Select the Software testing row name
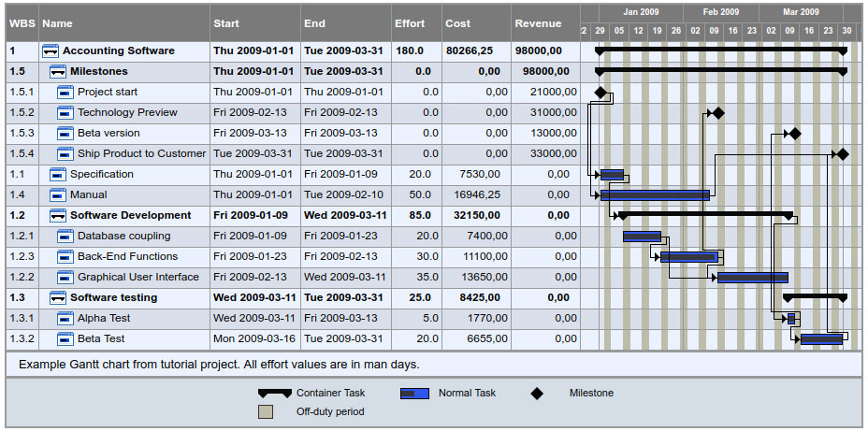Image resolution: width=868 pixels, height=431 pixels. pyautogui.click(x=113, y=297)
